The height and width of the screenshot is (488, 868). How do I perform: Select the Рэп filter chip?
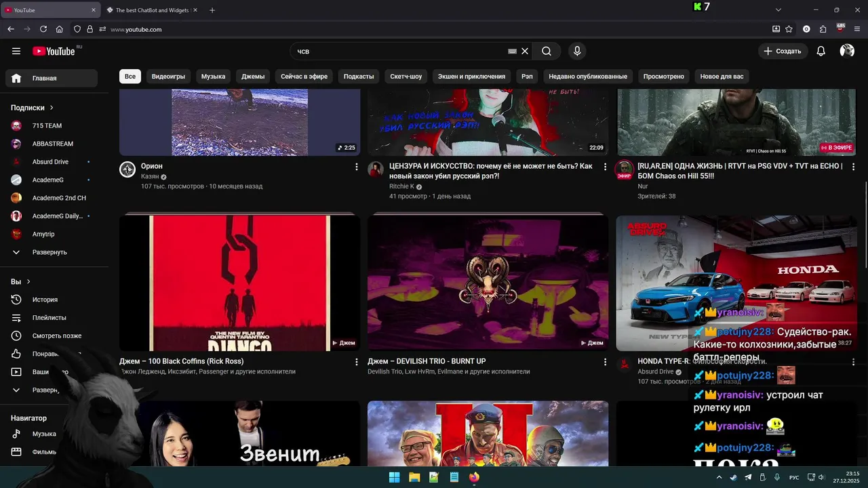tap(527, 77)
